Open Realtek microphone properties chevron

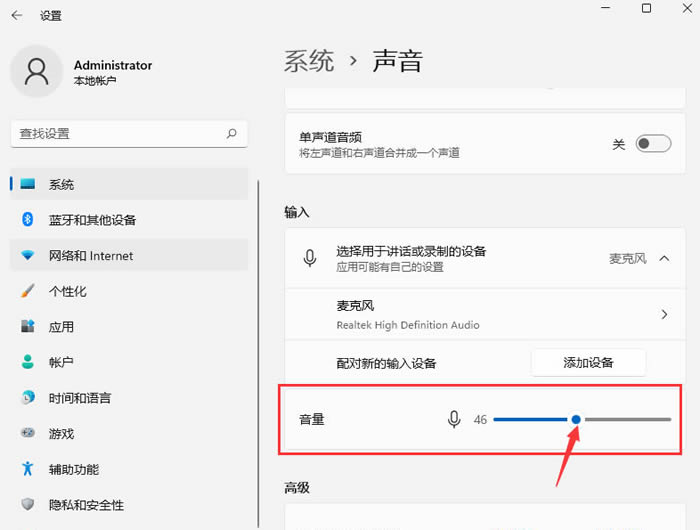(x=664, y=314)
